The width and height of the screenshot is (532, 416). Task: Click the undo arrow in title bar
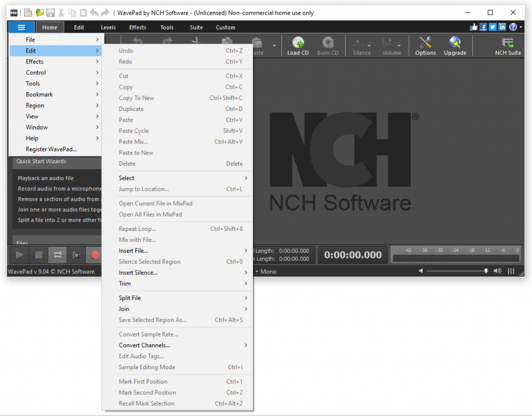click(x=94, y=13)
